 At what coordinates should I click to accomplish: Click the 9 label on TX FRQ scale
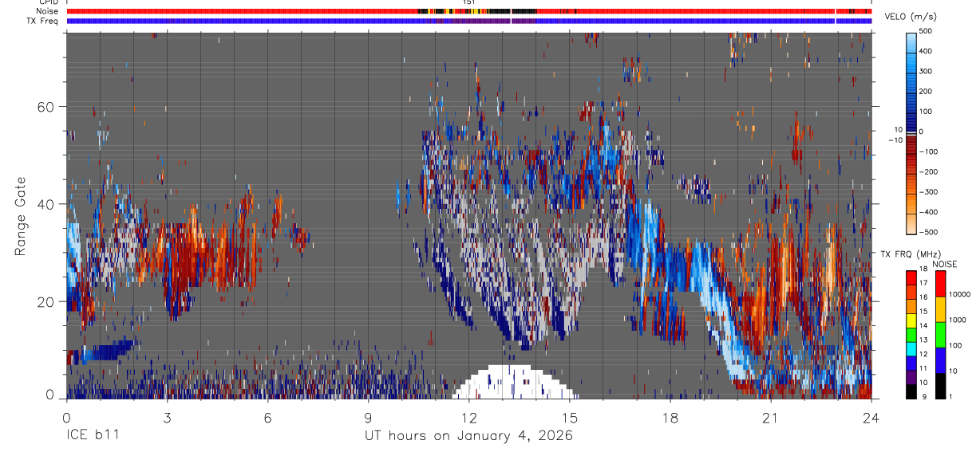point(923,397)
